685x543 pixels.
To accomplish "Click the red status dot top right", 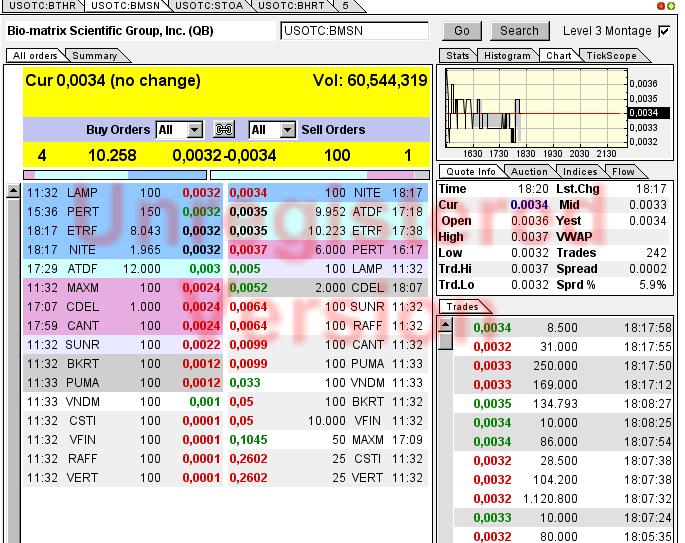I will 661,6.
